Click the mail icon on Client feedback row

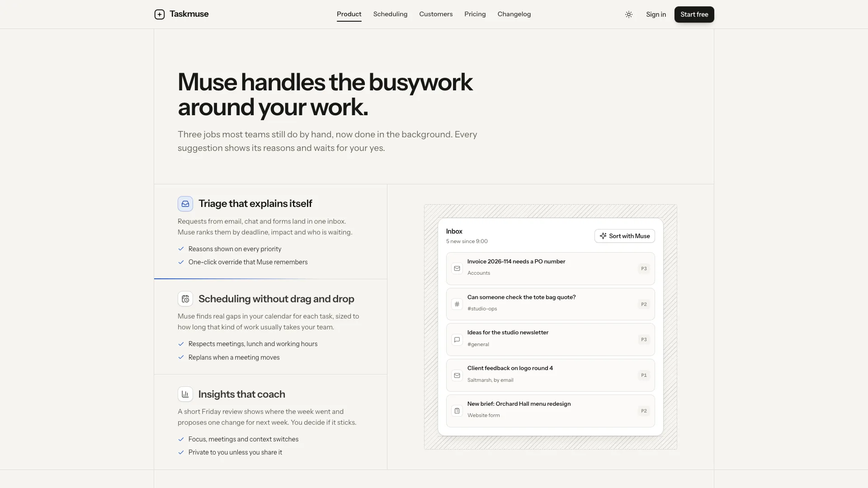click(457, 375)
